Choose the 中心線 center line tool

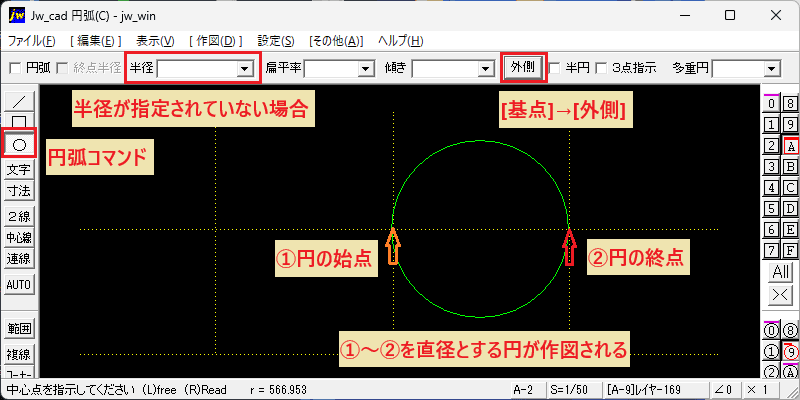click(19, 237)
